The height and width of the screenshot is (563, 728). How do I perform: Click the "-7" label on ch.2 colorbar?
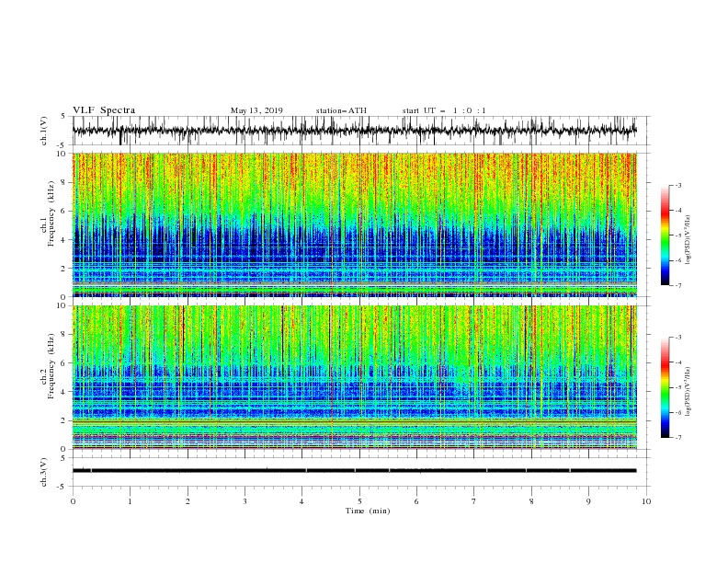(x=677, y=437)
